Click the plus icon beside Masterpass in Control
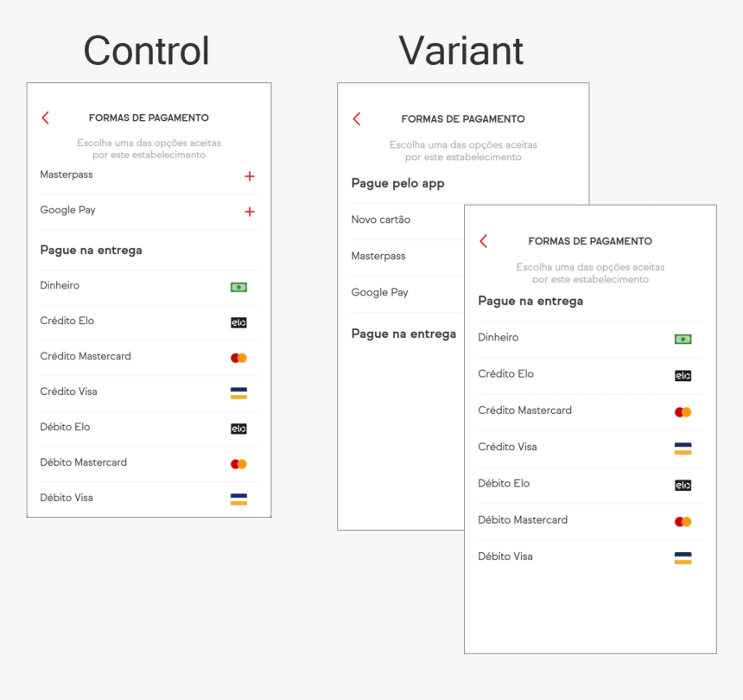The image size is (743, 700). click(250, 176)
